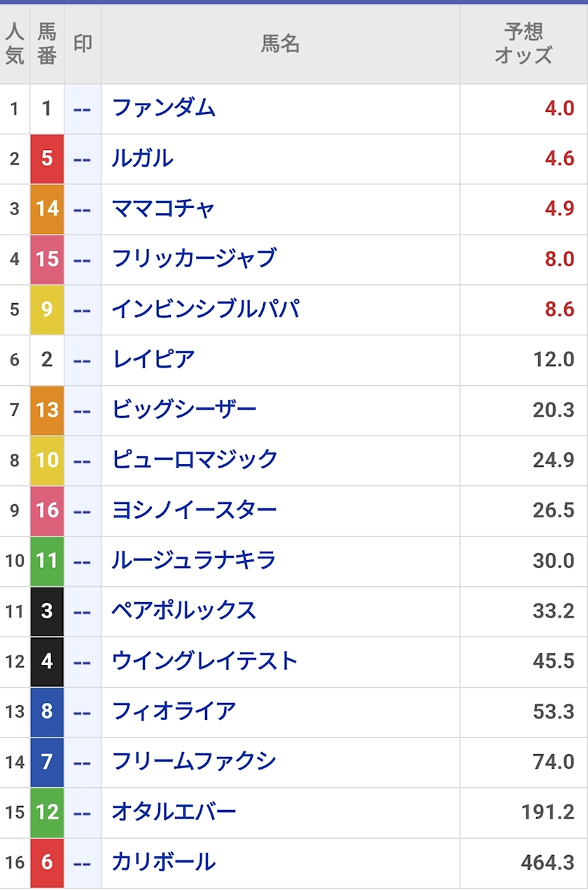Image resolution: width=588 pixels, height=890 pixels.
Task: Set mark dropdown for ファンダム row
Action: (83, 109)
